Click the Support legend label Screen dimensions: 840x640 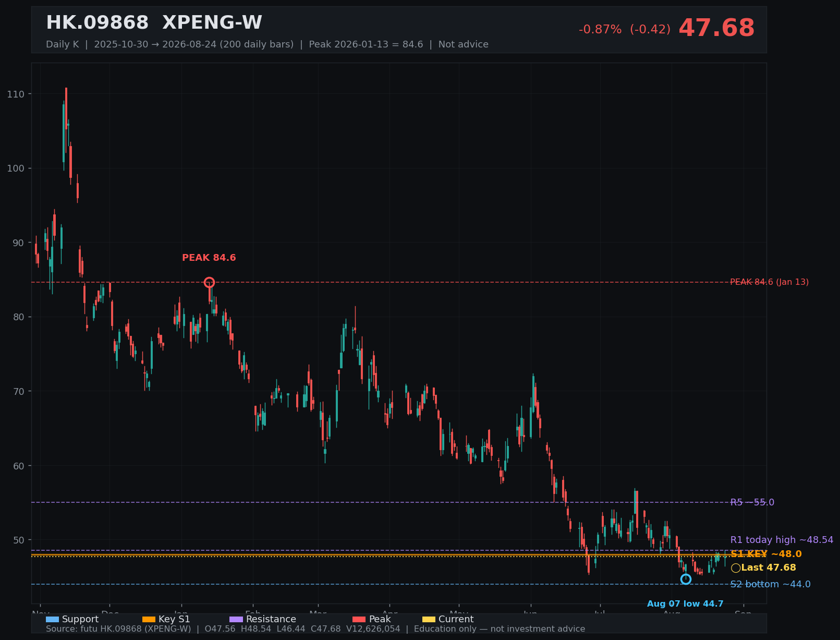click(x=80, y=619)
